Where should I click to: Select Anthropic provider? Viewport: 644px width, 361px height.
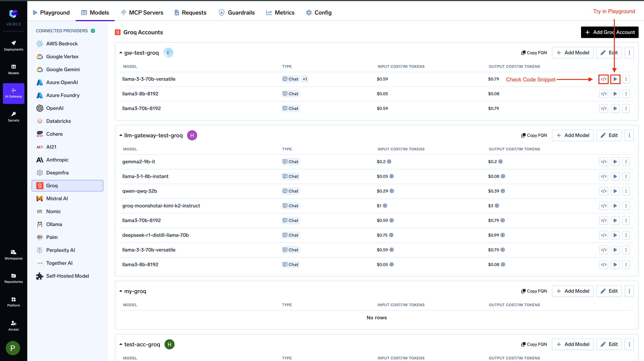point(67,160)
